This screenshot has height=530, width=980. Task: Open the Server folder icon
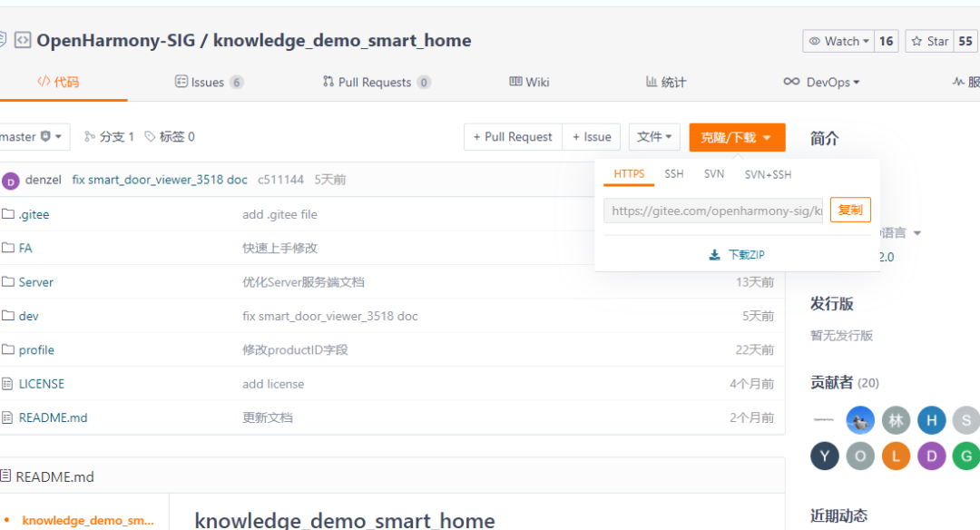coord(7,281)
